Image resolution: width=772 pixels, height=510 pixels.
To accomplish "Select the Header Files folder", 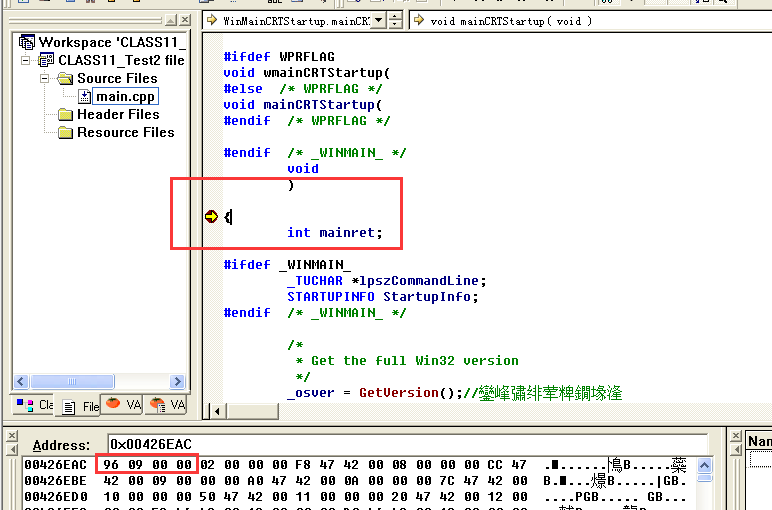I will pos(118,114).
